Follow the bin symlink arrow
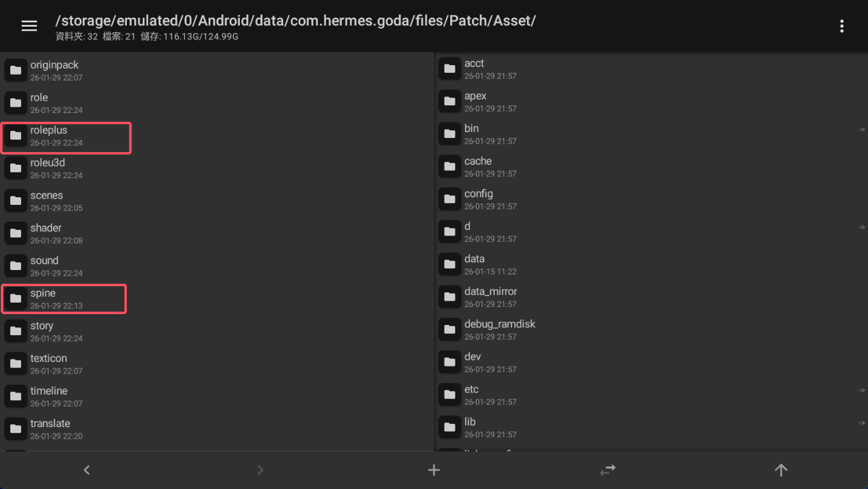 click(x=861, y=130)
